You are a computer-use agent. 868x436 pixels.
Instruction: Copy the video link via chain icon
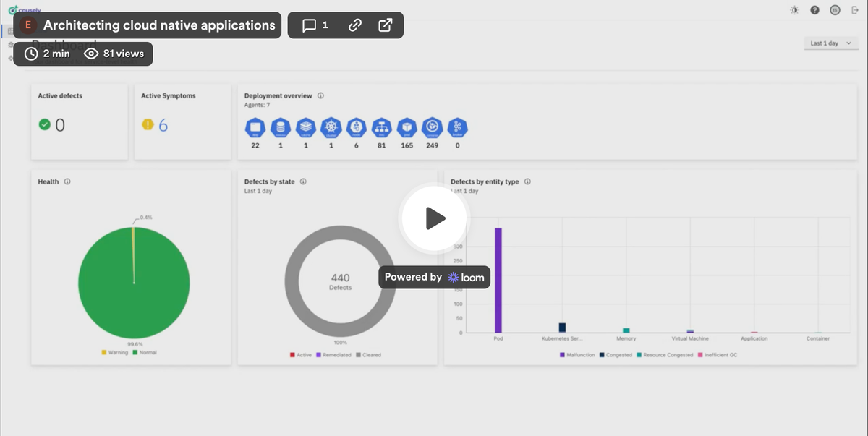pyautogui.click(x=354, y=25)
